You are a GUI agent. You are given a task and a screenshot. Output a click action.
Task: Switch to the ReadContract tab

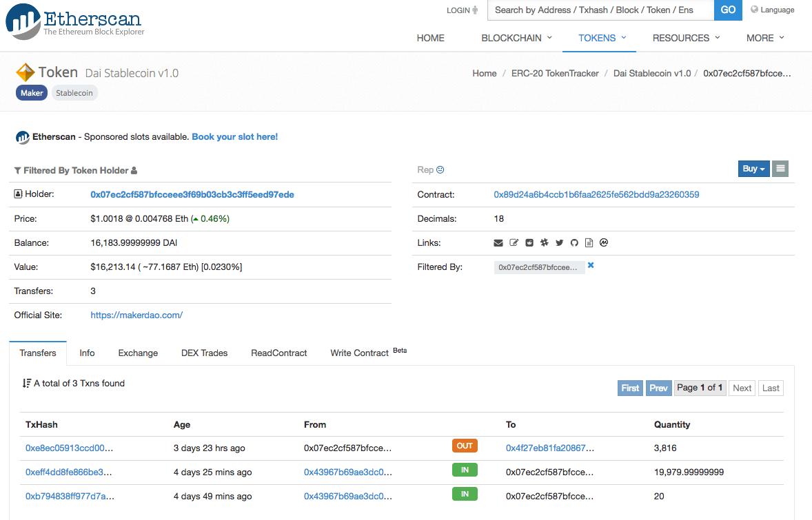pos(279,353)
